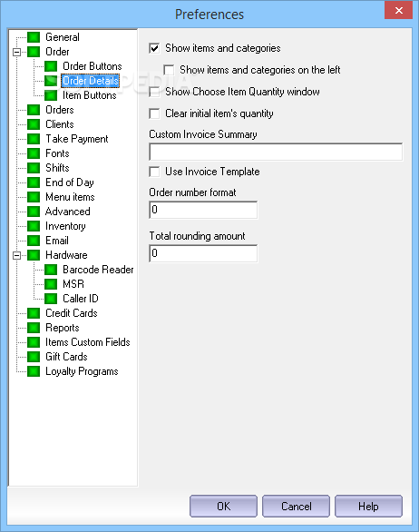Click the green icon beside Email

(x=34, y=241)
